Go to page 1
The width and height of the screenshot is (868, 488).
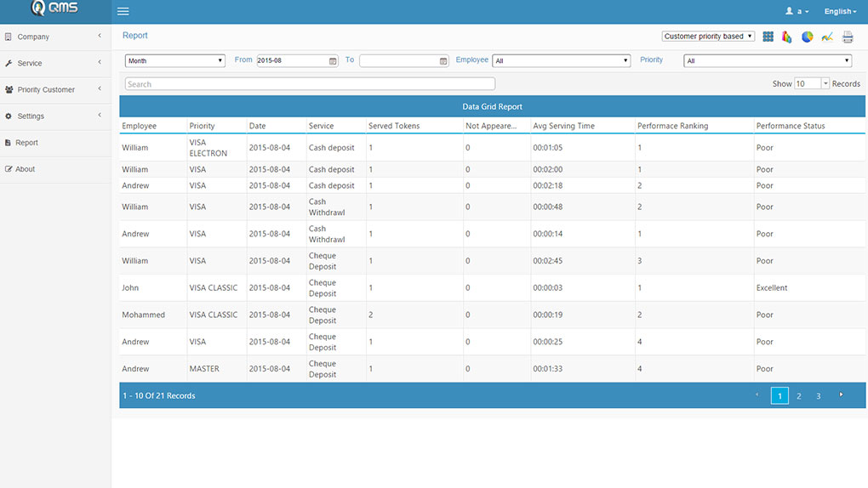(779, 395)
